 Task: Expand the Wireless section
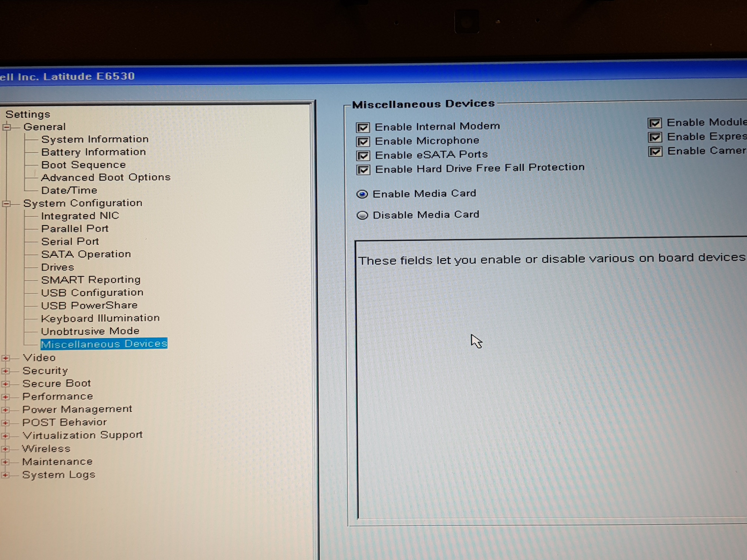pos(5,449)
